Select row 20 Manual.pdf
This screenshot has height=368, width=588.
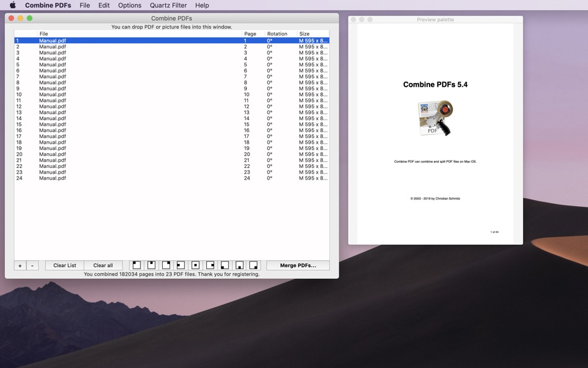coord(171,154)
